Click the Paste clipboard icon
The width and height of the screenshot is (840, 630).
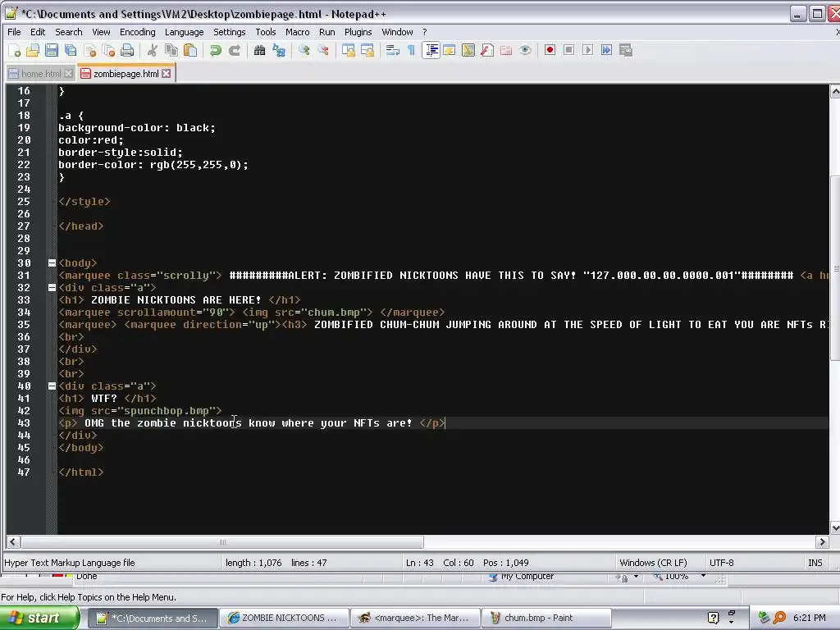coord(190,50)
